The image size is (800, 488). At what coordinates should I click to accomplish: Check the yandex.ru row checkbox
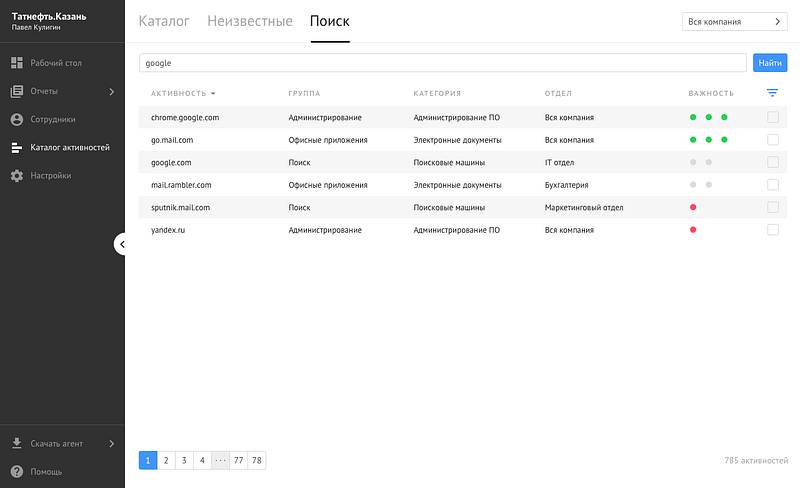pyautogui.click(x=773, y=229)
